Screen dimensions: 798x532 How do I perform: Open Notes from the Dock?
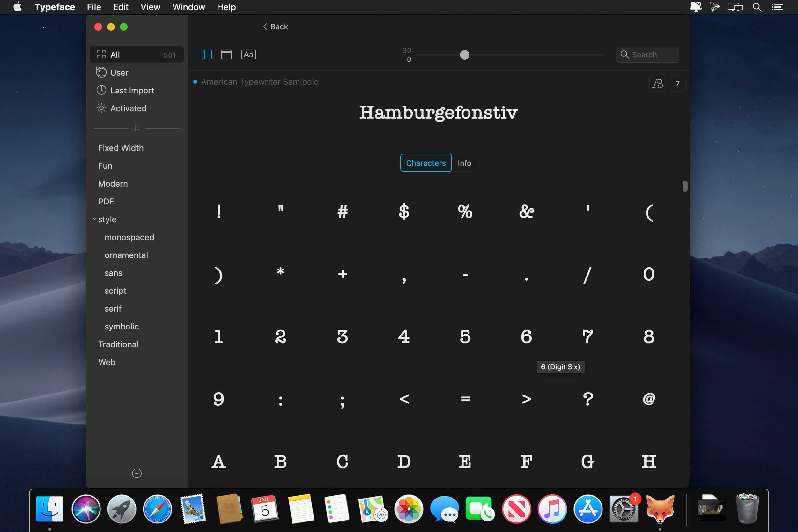tap(301, 509)
